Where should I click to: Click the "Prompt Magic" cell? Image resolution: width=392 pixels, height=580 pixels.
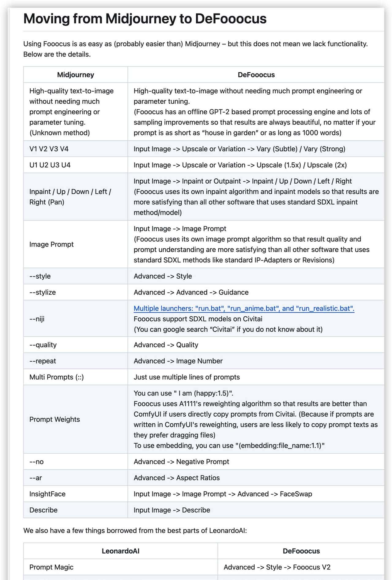coord(51,567)
